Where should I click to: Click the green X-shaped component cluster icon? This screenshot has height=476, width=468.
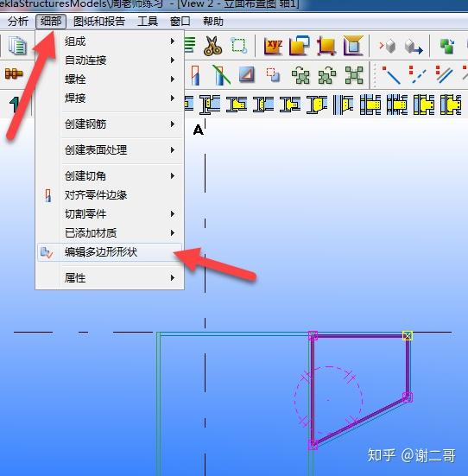354,75
